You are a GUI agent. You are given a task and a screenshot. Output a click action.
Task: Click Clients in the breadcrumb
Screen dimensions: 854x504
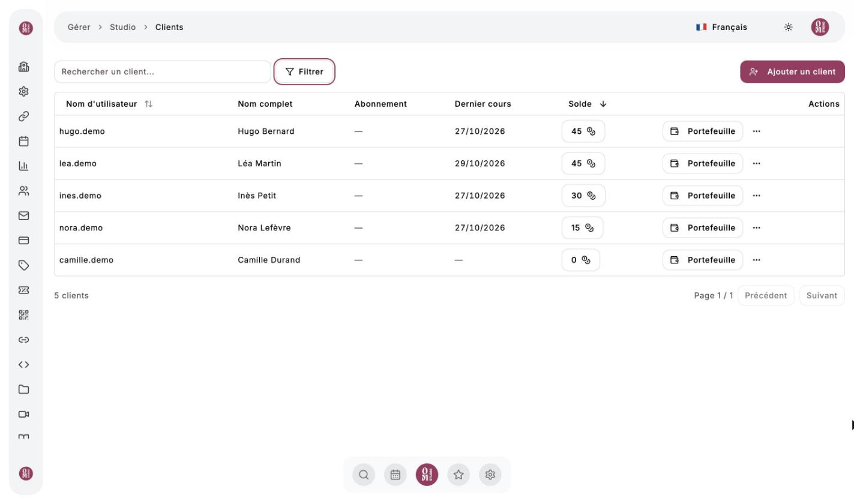pos(169,27)
